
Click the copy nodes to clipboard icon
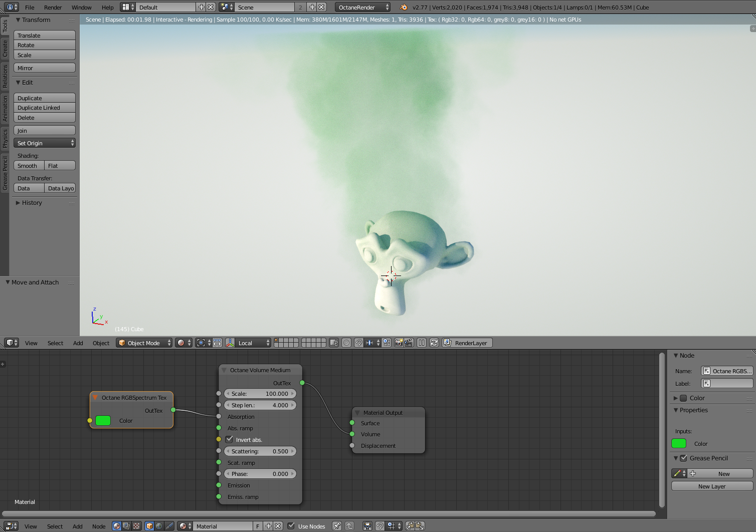click(410, 526)
